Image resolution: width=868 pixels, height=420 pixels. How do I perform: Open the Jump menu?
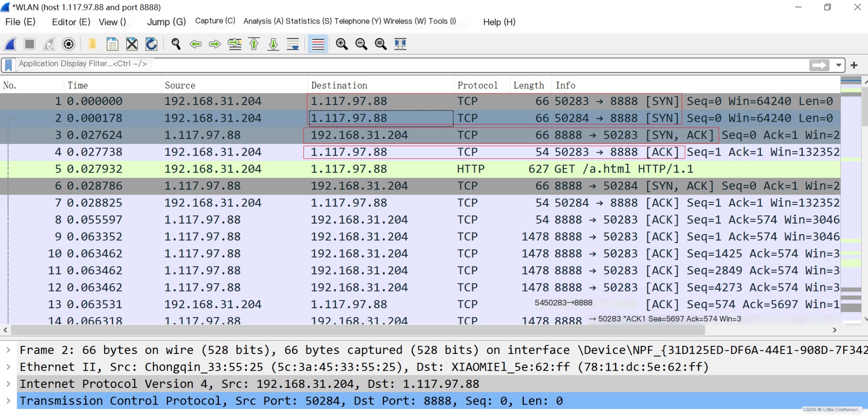(x=166, y=22)
